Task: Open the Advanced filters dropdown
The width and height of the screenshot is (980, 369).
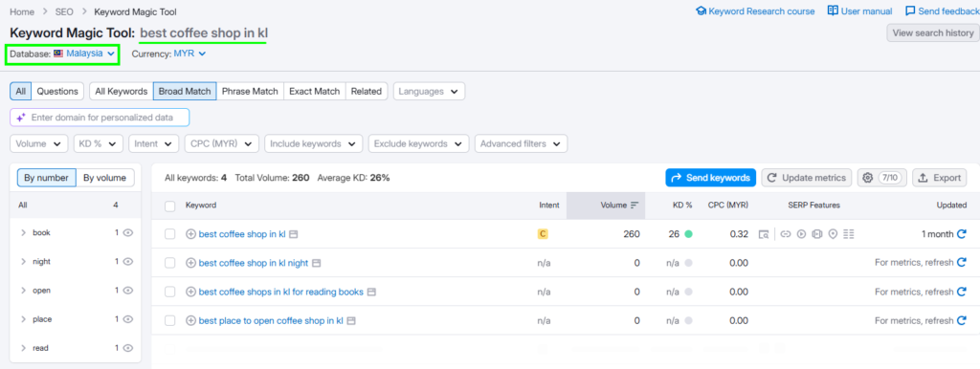Action: (x=522, y=143)
